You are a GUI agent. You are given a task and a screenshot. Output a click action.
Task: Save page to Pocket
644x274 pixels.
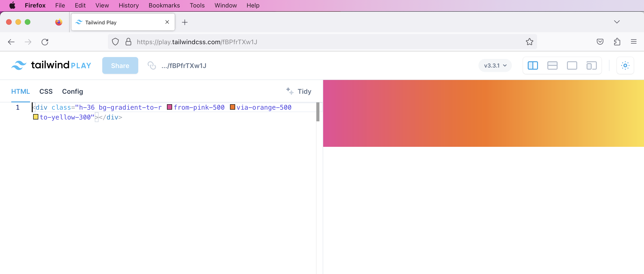[x=600, y=42]
